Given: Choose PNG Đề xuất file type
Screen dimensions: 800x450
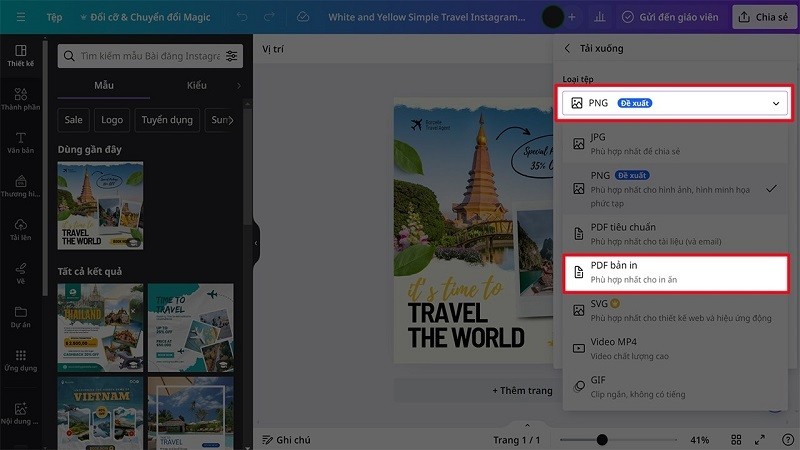Looking at the screenshot, I should point(674,189).
